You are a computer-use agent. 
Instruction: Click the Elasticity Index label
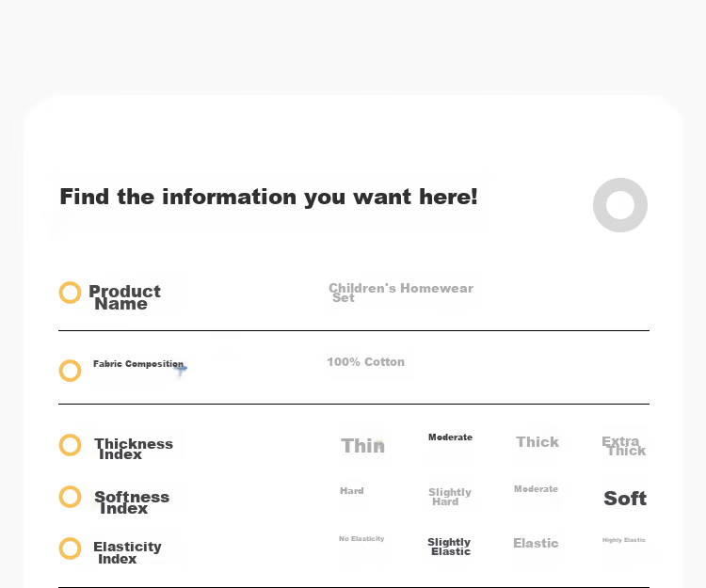tap(127, 552)
